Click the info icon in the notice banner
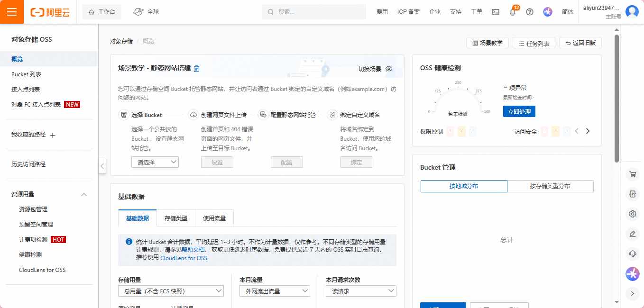The height and width of the screenshot is (308, 644). [129, 242]
